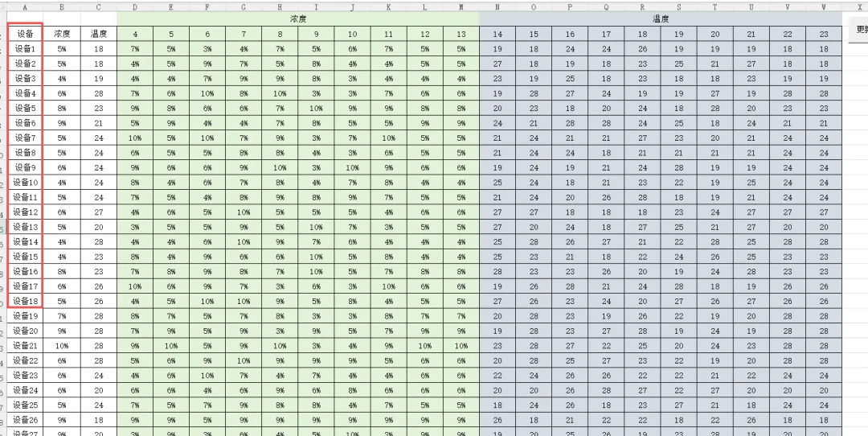Click the 设备11 cell

click(x=25, y=197)
